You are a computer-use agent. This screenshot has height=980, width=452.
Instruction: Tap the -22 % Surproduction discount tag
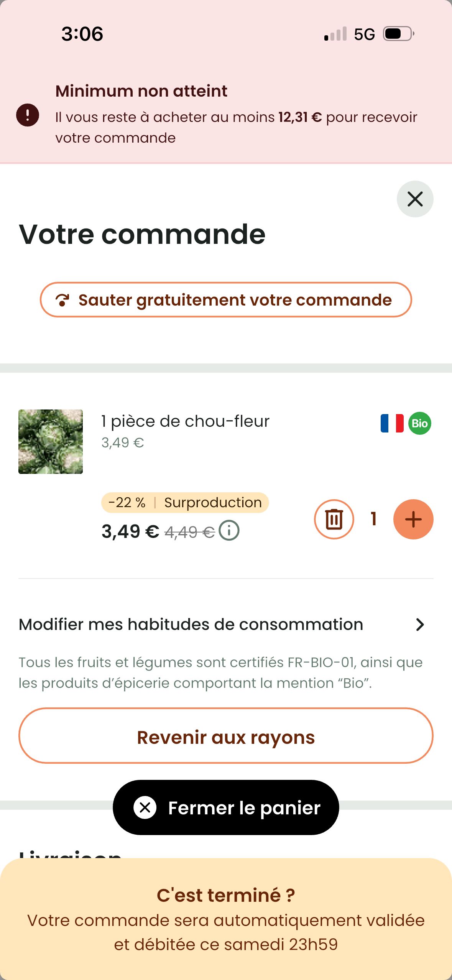(x=185, y=502)
